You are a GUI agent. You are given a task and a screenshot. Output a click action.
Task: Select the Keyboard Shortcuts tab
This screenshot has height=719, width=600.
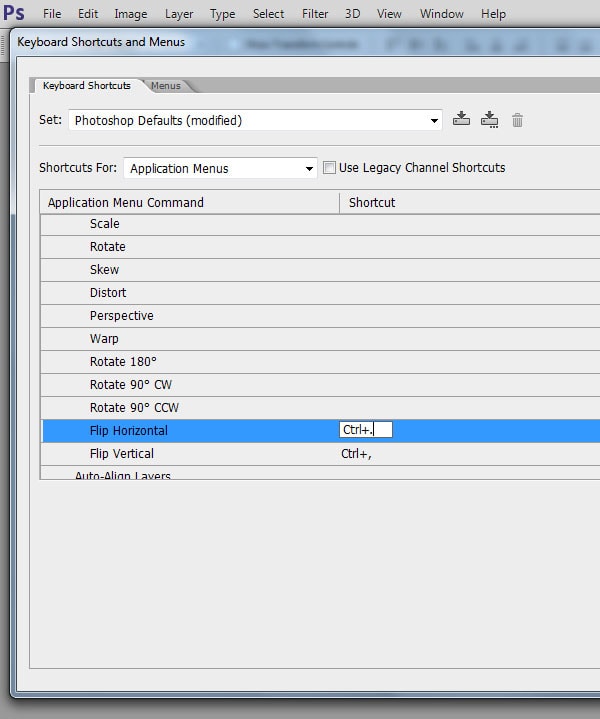(87, 85)
